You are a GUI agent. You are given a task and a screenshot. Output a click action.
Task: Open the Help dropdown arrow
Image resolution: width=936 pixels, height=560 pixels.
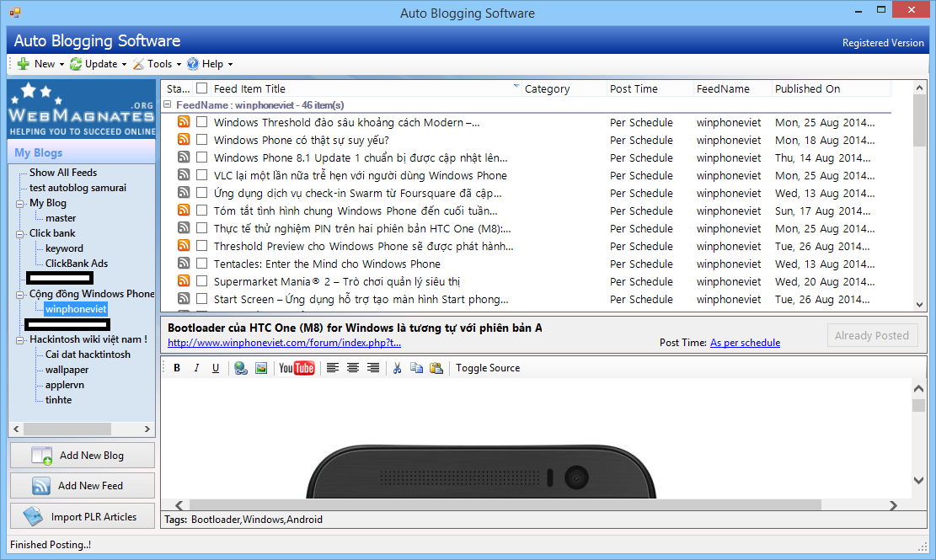click(x=230, y=64)
